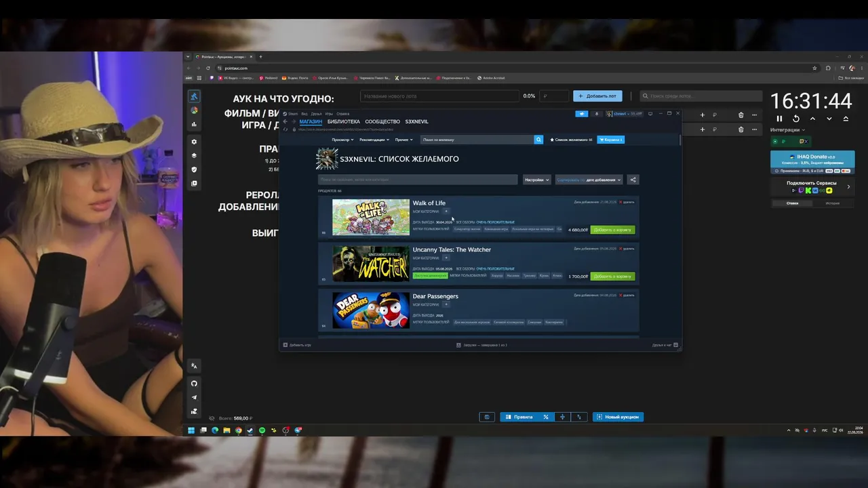Open more options for first lot

tap(754, 115)
